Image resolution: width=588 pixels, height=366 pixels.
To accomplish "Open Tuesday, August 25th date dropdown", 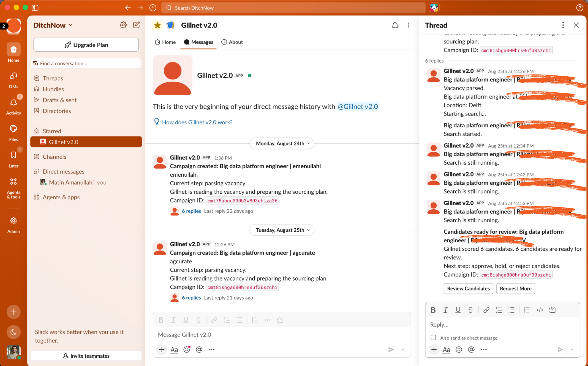I will point(282,230).
